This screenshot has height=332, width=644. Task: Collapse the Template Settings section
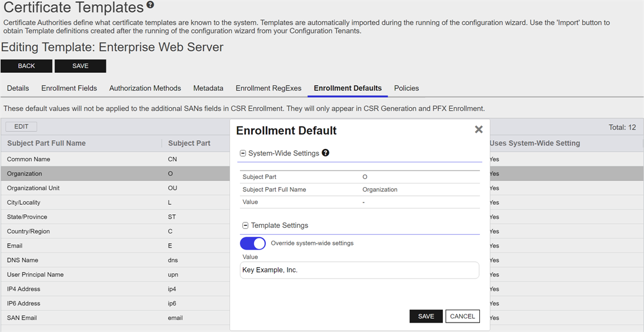pos(245,225)
